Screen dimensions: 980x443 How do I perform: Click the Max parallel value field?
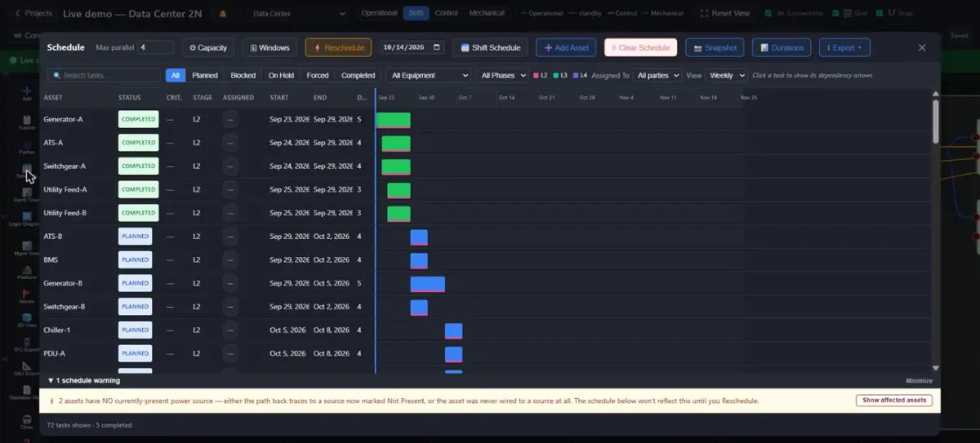(156, 47)
